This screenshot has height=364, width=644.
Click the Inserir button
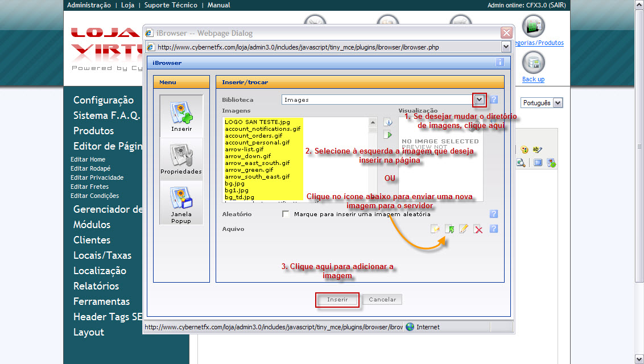(337, 299)
